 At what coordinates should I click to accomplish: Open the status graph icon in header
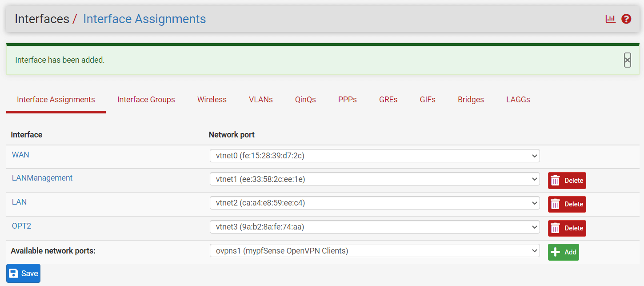pos(610,19)
